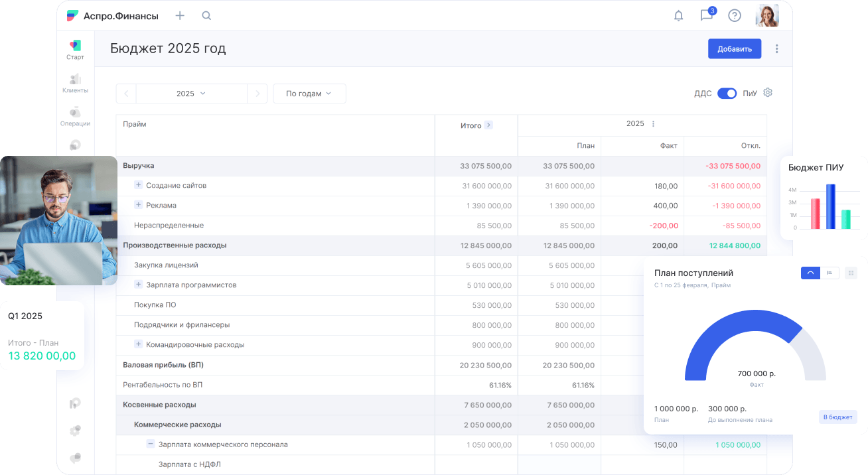Collapse Зарплата коммерческого персонала row
Viewport: 868px width, 475px height.
click(151, 444)
